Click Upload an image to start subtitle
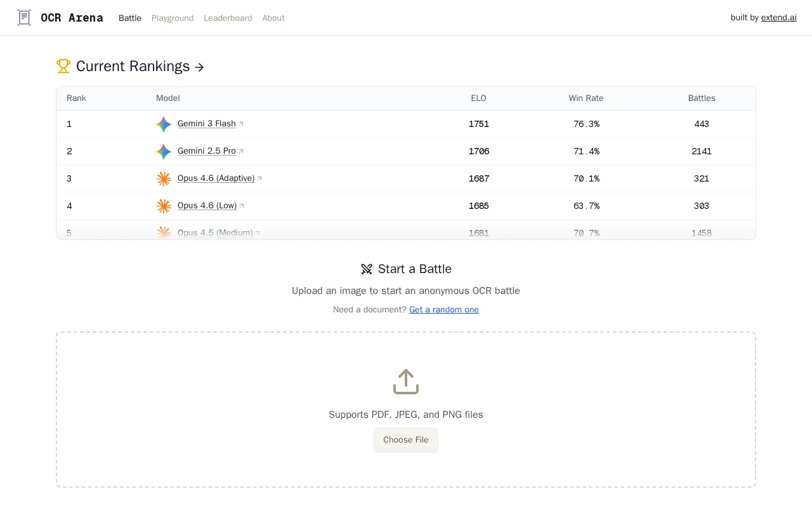 pos(406,291)
